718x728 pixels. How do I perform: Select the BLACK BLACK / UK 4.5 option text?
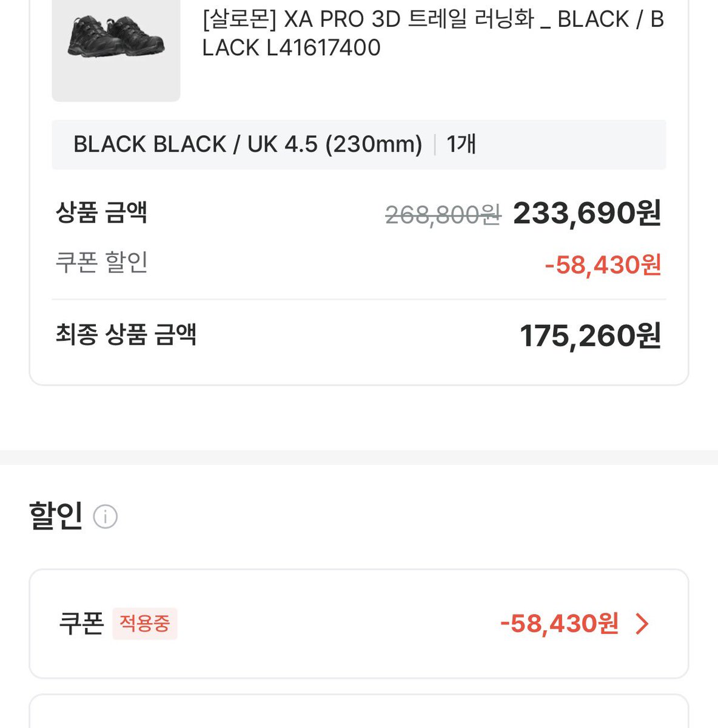point(247,144)
